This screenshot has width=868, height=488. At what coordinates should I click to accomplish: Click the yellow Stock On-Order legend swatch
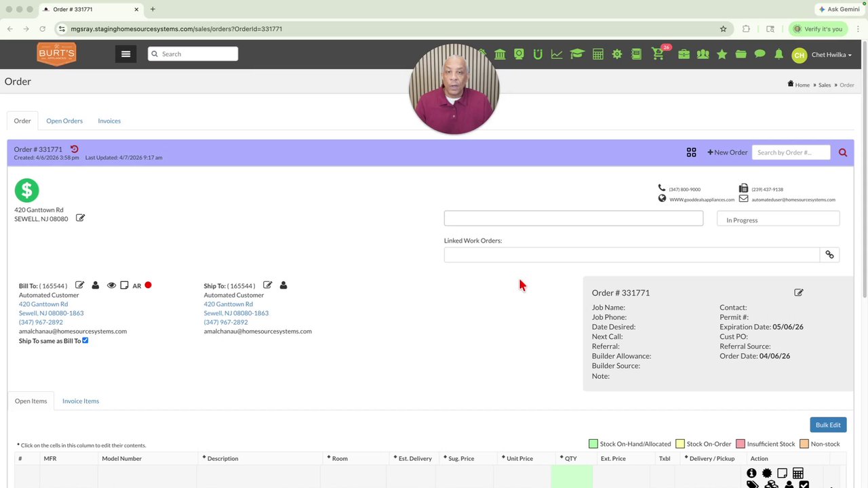pos(680,444)
